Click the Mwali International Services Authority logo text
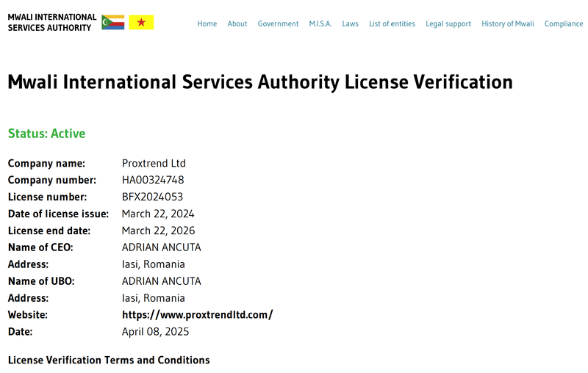The height and width of the screenshot is (373, 588). click(52, 23)
